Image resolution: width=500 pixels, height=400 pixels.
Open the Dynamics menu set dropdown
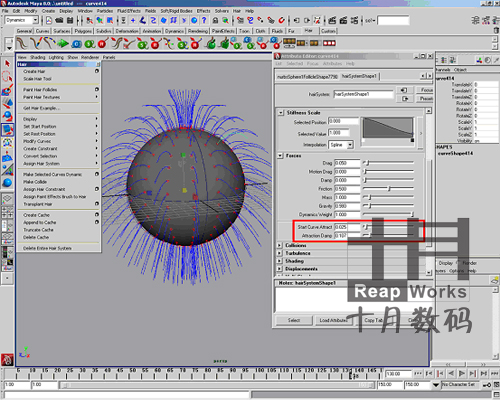coord(35,20)
